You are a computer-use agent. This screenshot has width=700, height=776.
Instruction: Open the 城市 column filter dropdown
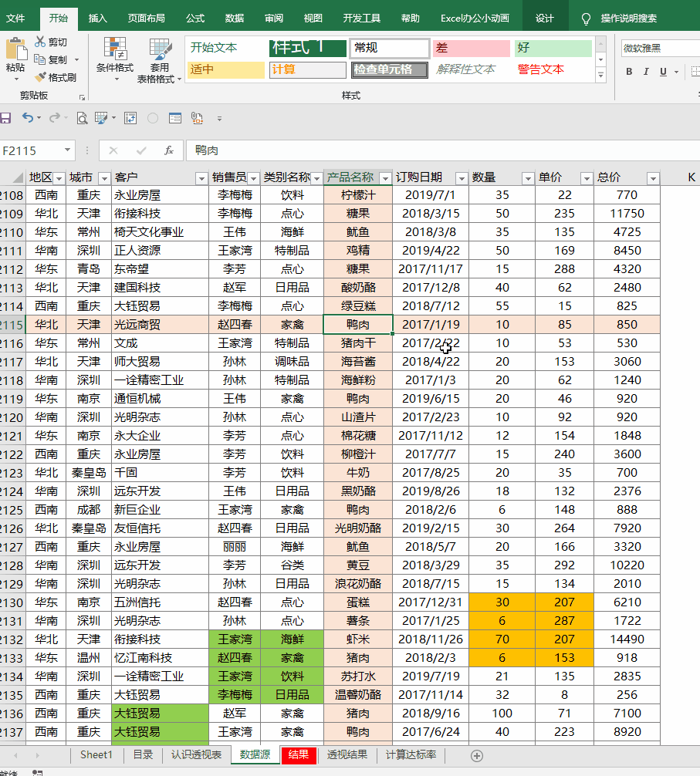pyautogui.click(x=104, y=178)
